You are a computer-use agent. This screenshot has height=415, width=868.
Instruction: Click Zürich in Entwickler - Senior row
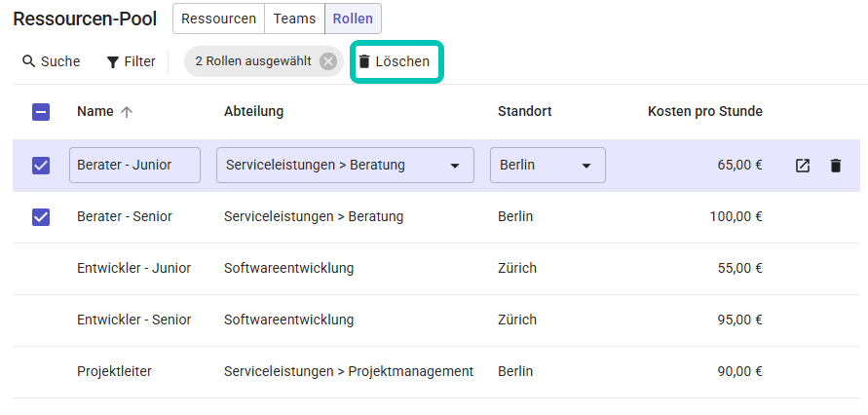[x=517, y=320]
